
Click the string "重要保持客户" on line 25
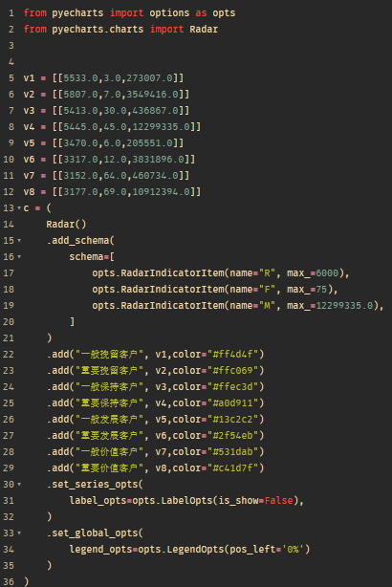coord(109,403)
